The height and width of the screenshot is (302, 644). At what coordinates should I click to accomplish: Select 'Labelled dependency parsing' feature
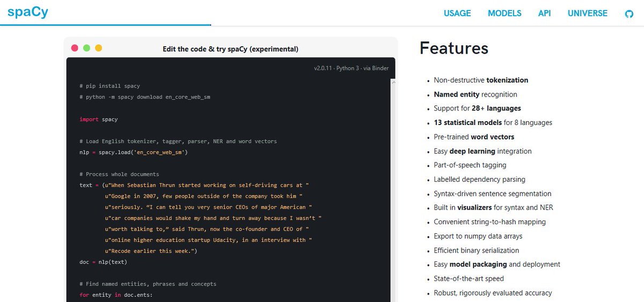[x=479, y=179]
